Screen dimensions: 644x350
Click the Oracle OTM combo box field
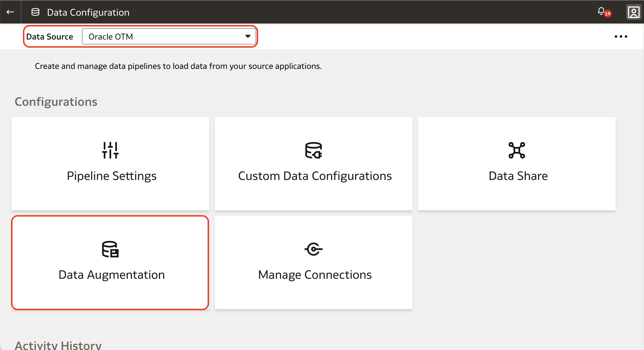(163, 37)
